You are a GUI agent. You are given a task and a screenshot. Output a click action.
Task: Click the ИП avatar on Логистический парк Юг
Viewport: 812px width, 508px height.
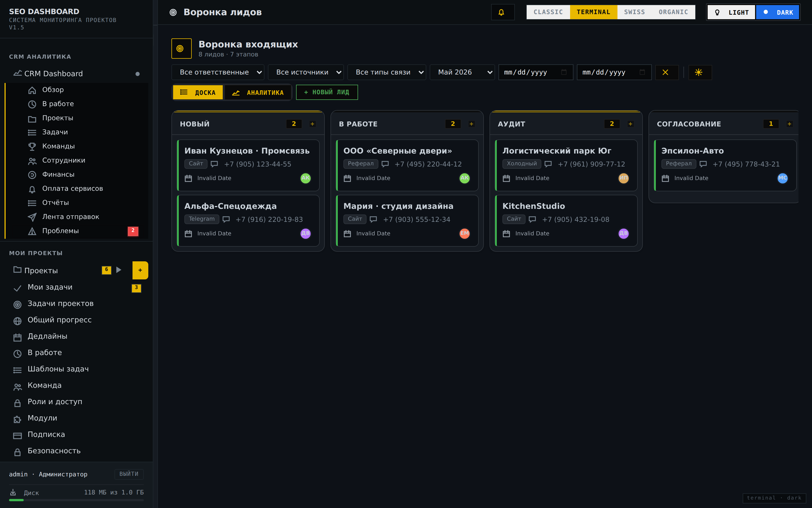click(623, 178)
